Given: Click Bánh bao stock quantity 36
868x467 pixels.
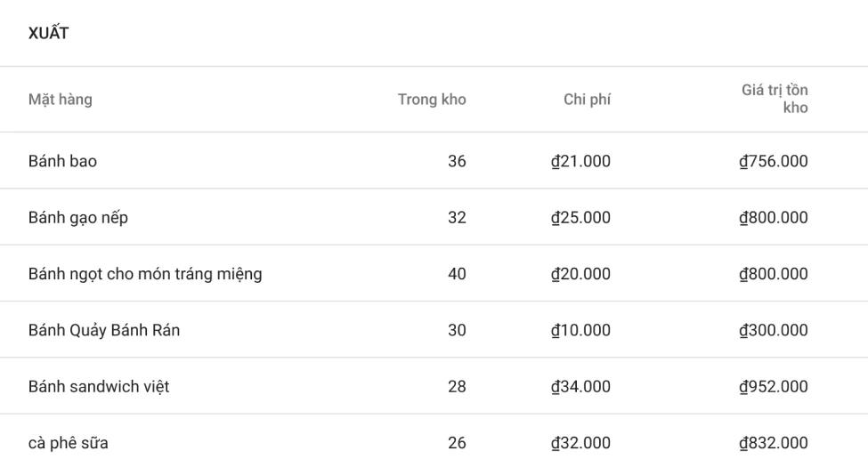Looking at the screenshot, I should coord(456,161).
